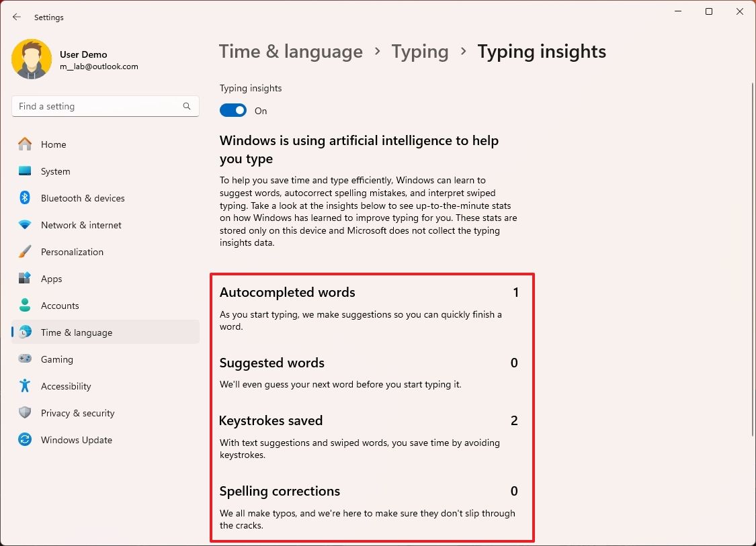The image size is (756, 546).
Task: Open the System settings icon
Action: (27, 171)
